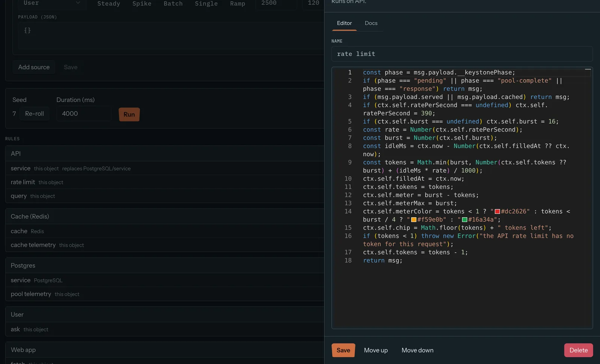Screen dimensions: 600x364
Task: Select the Postgres service PostgreSQL rule
Action: 165,280
